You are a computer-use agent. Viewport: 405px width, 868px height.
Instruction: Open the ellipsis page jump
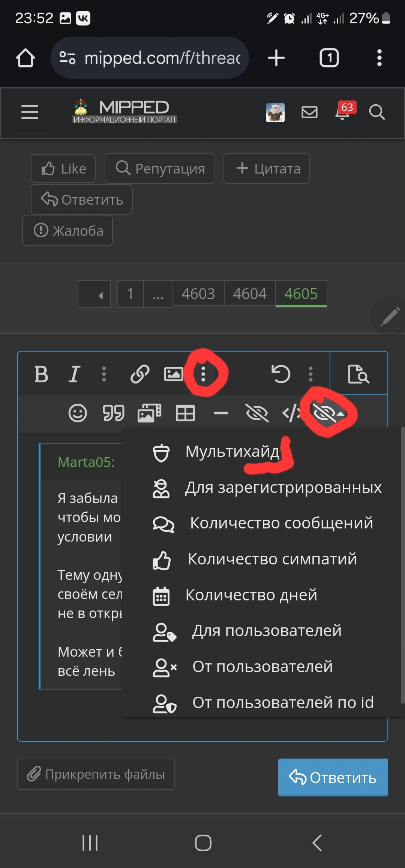pos(158,294)
